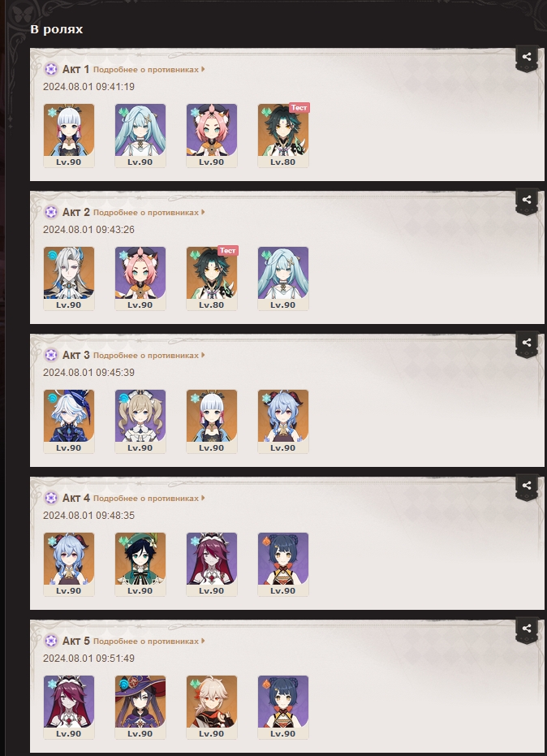Expand enemy details arrow in Акт 4
Image resolution: width=547 pixels, height=756 pixels.
pyautogui.click(x=203, y=498)
